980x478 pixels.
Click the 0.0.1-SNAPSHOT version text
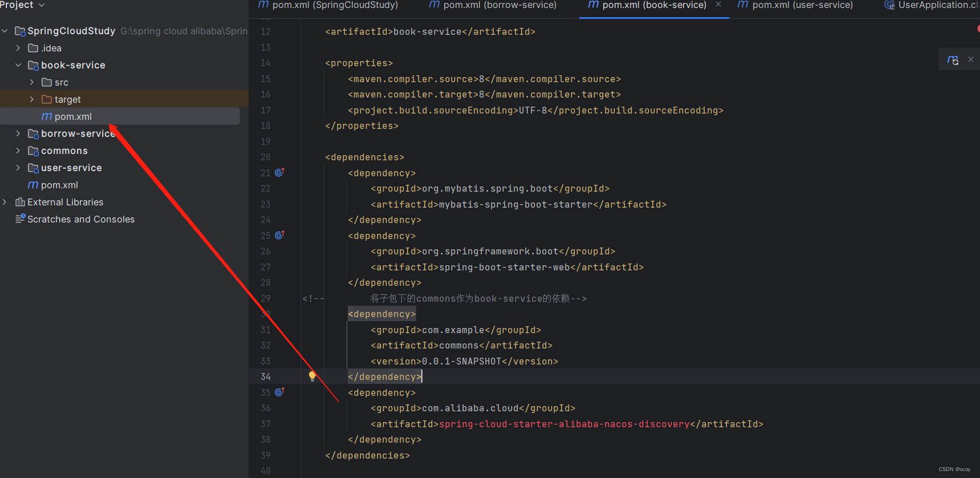(462, 361)
